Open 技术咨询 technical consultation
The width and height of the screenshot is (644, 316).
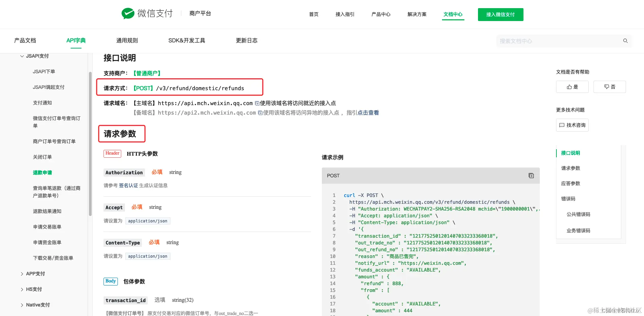click(572, 125)
